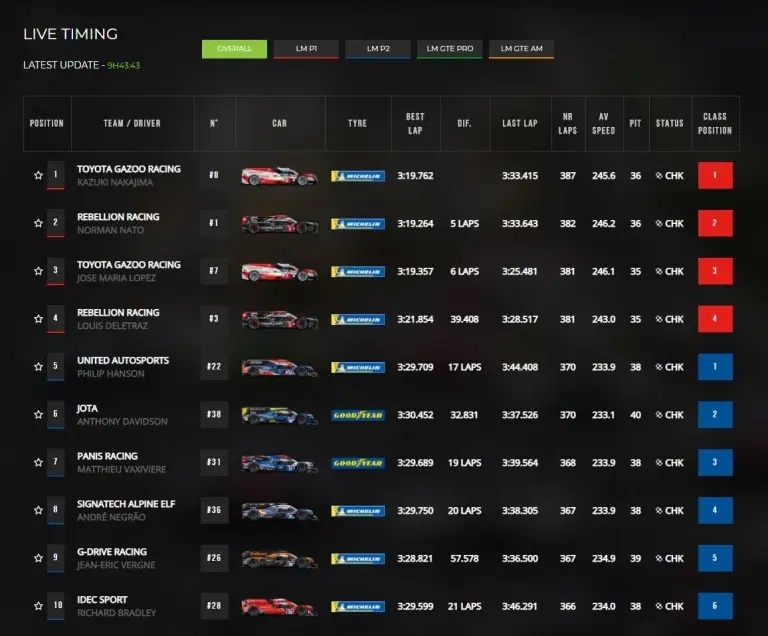Sort by the Av Speed column header
768x636 pixels.
tap(603, 123)
